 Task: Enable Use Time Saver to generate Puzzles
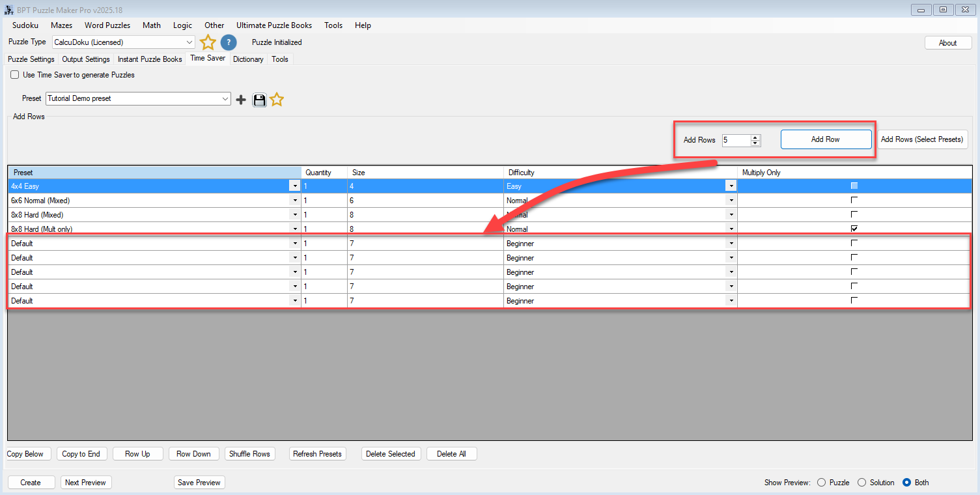click(x=15, y=75)
